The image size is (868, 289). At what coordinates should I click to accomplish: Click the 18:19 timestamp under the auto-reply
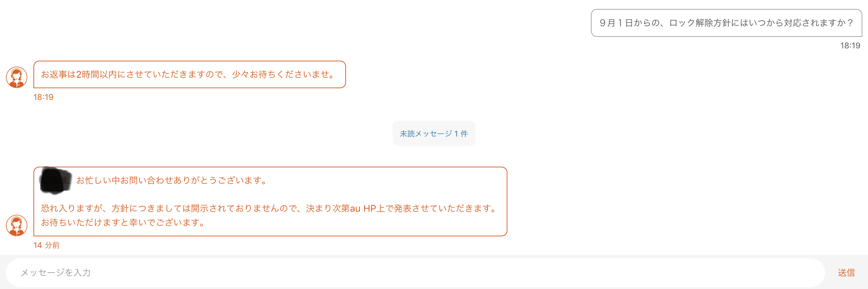tap(43, 97)
